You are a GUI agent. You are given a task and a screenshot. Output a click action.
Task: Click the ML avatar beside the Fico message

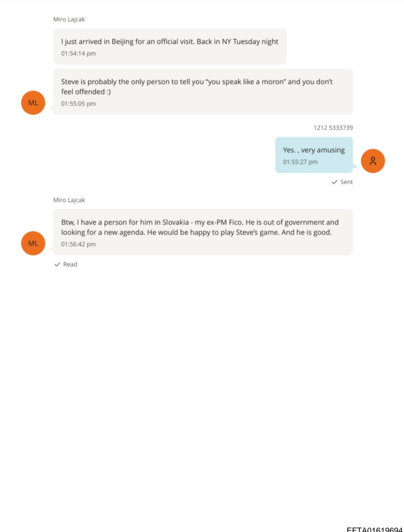tap(33, 243)
